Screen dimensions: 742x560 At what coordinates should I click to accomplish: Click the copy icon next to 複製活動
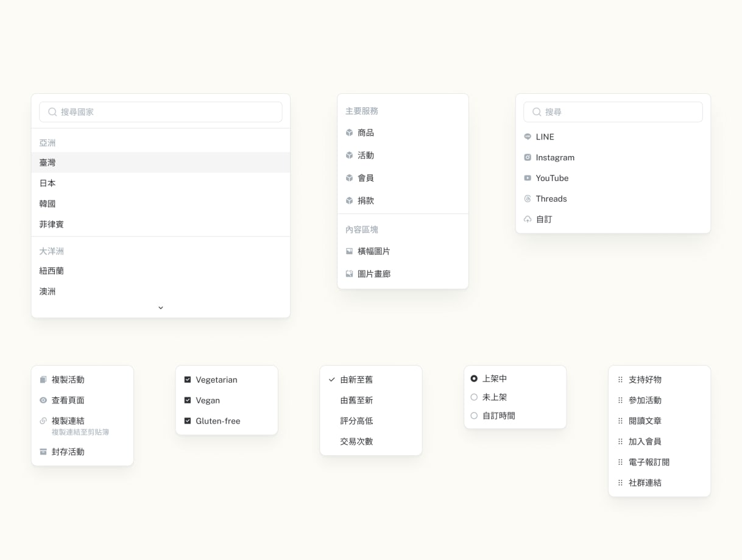[x=43, y=380]
